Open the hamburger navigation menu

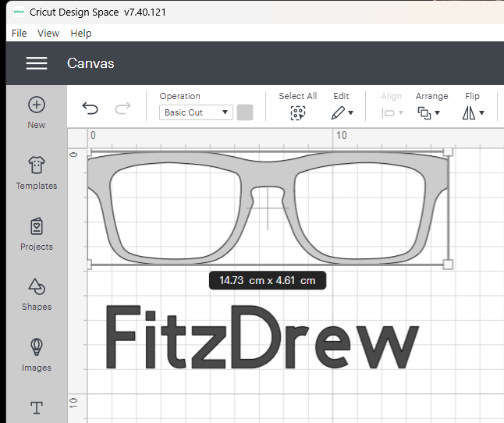[37, 63]
